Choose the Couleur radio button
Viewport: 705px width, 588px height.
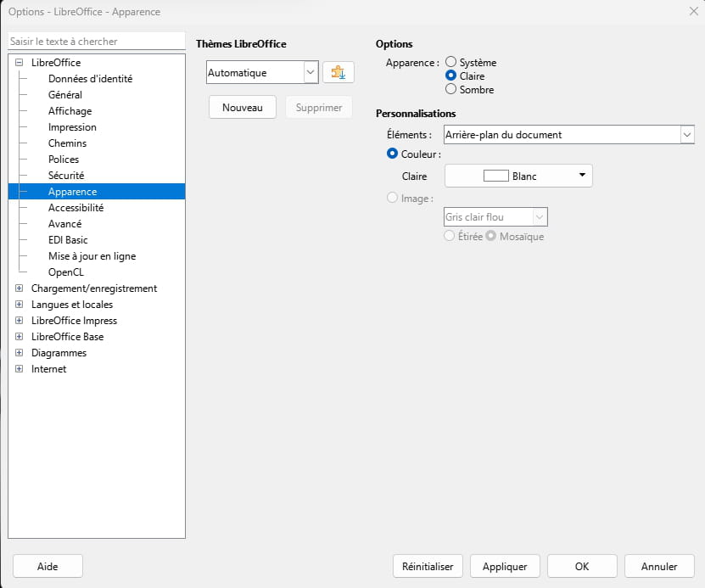click(x=392, y=154)
